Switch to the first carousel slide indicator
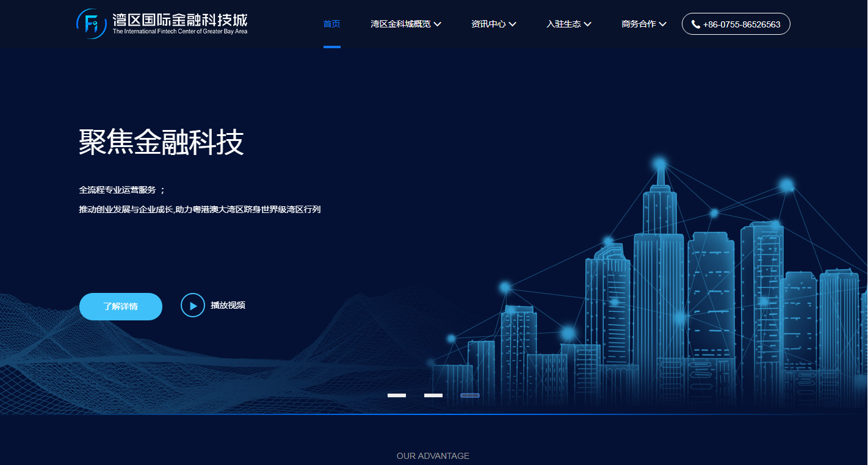This screenshot has width=868, height=465. (397, 395)
